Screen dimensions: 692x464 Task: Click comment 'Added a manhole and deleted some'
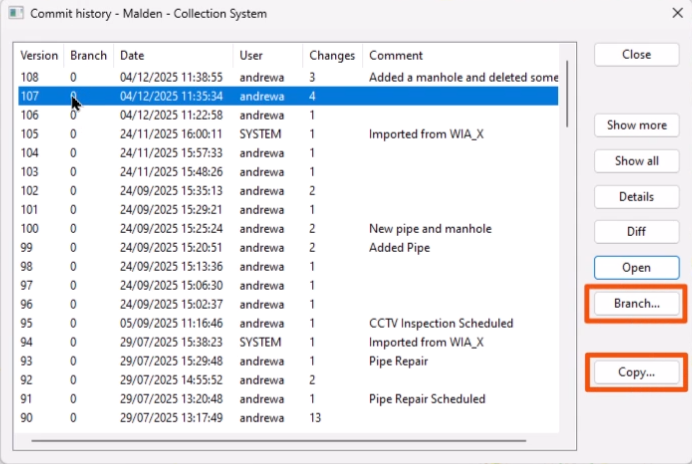463,78
